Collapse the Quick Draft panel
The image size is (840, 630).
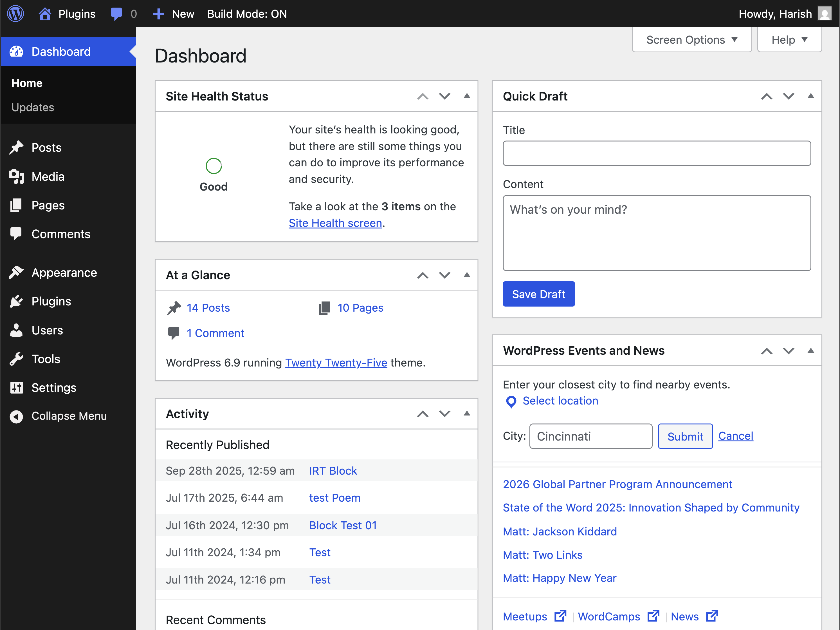coord(811,96)
